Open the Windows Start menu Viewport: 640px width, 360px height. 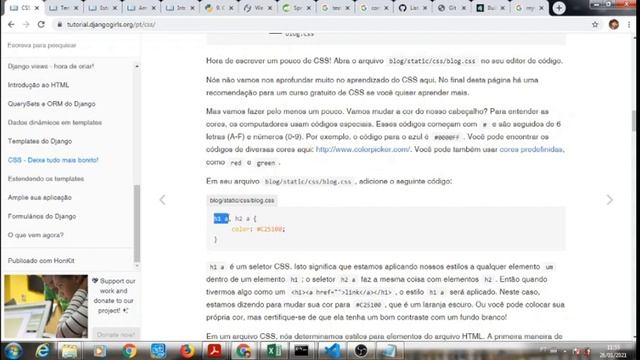click(x=13, y=351)
